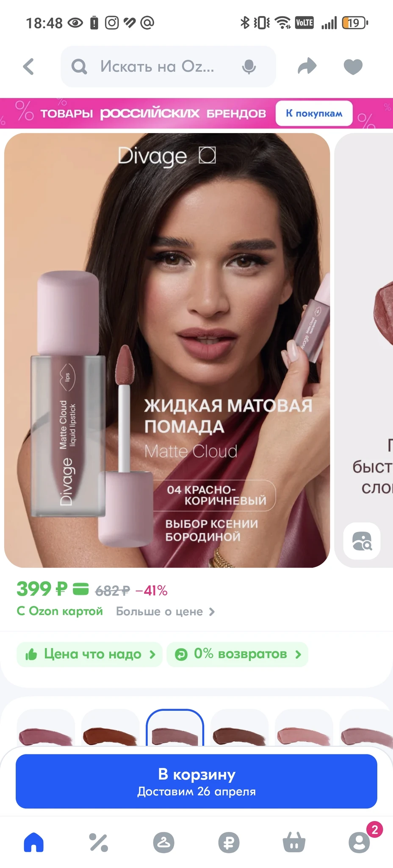Open the discounts percent tab
The height and width of the screenshot is (868, 393).
coord(99,843)
